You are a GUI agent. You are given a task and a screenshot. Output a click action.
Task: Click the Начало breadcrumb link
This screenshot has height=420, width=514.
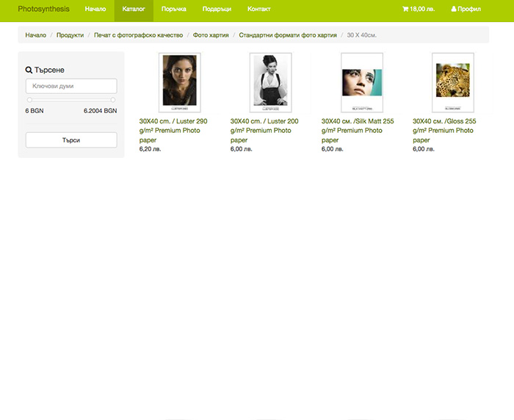35,35
